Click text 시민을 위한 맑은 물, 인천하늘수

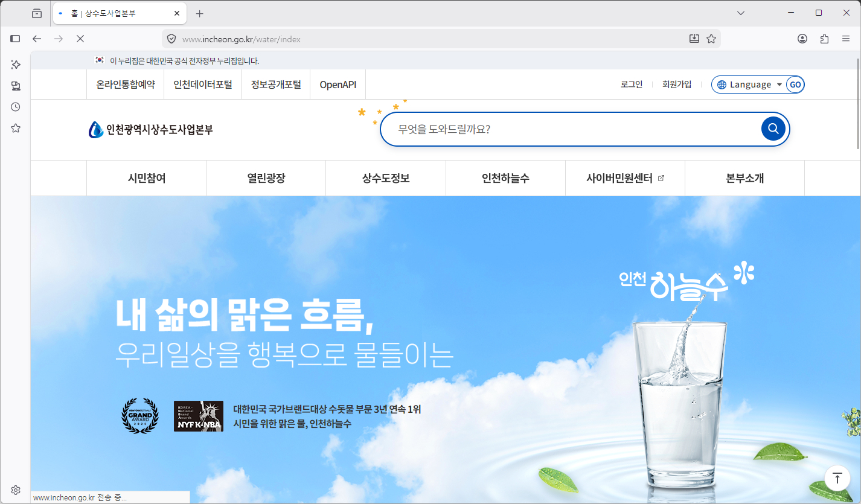[292, 424]
